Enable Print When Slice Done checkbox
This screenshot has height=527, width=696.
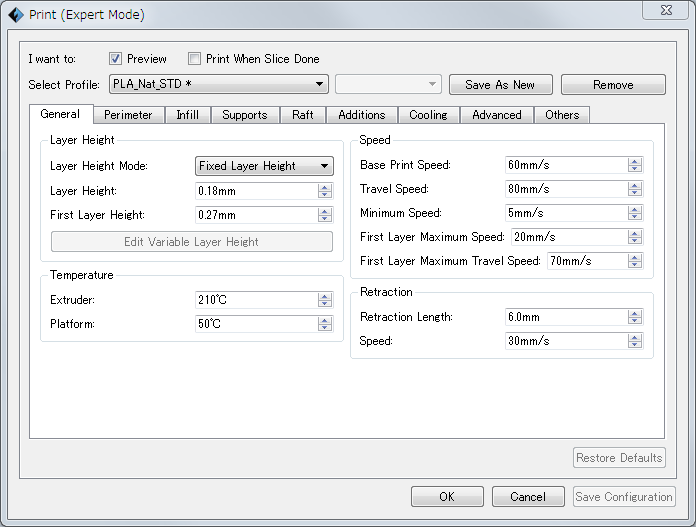click(194, 59)
